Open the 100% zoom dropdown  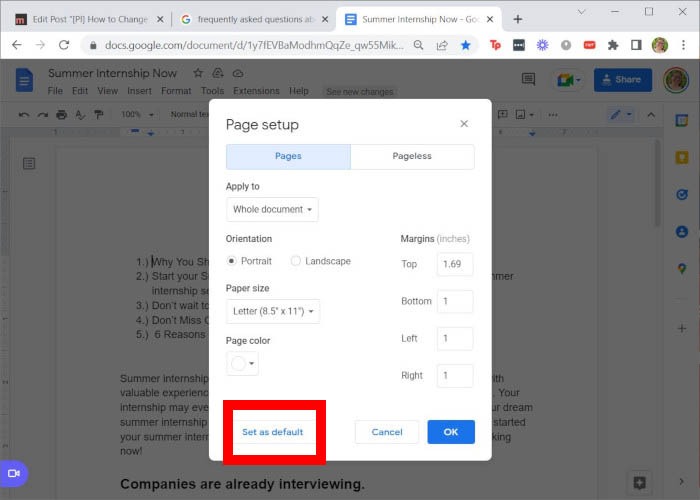137,115
